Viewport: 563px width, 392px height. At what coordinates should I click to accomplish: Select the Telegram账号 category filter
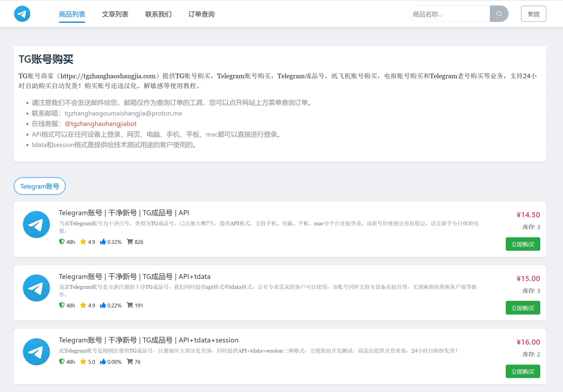pyautogui.click(x=39, y=186)
